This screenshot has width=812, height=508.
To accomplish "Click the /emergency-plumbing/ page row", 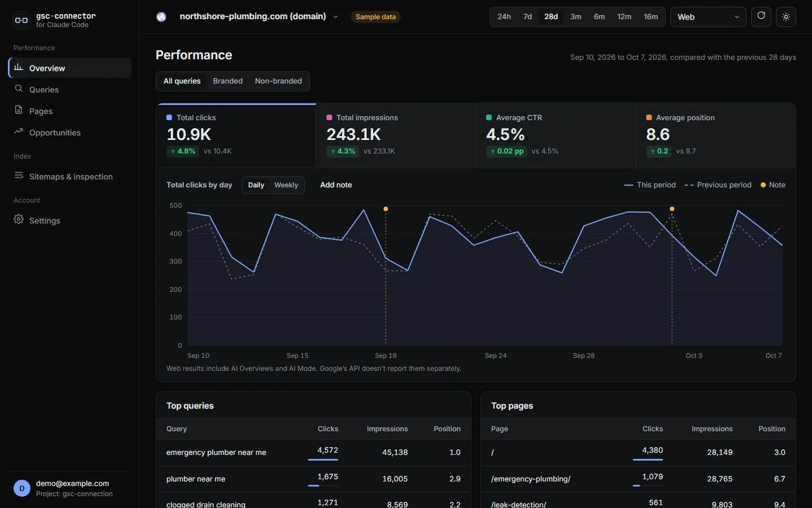I will tap(638, 479).
